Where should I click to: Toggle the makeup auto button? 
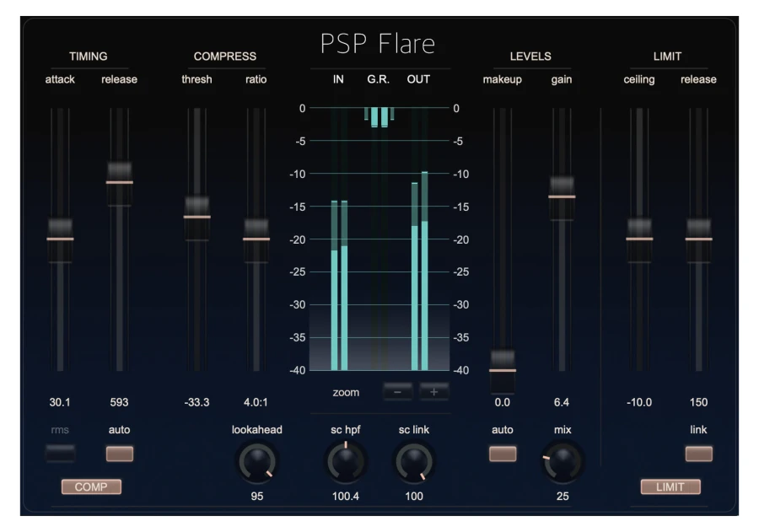503,454
